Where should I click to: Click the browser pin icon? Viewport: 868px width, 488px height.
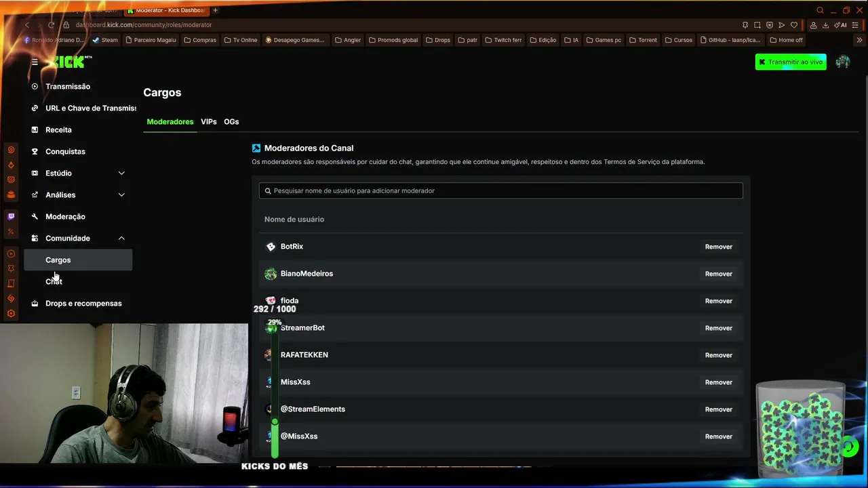coord(745,25)
